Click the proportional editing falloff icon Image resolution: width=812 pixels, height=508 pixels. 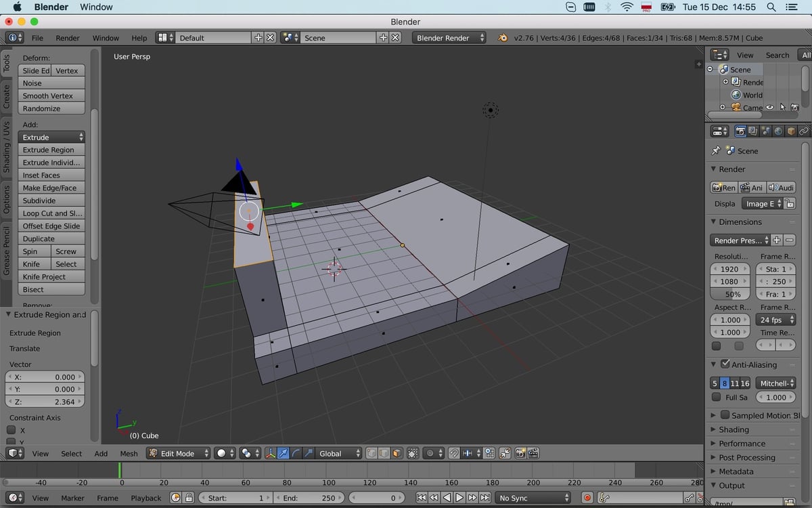click(431, 453)
